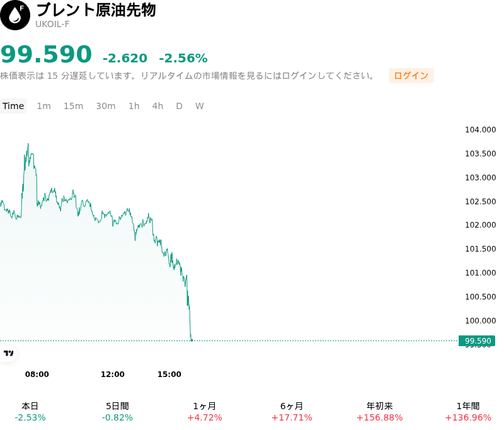Click the TradingView logo icon on the chart
Viewport: 504px width, 430px height.
(8, 354)
